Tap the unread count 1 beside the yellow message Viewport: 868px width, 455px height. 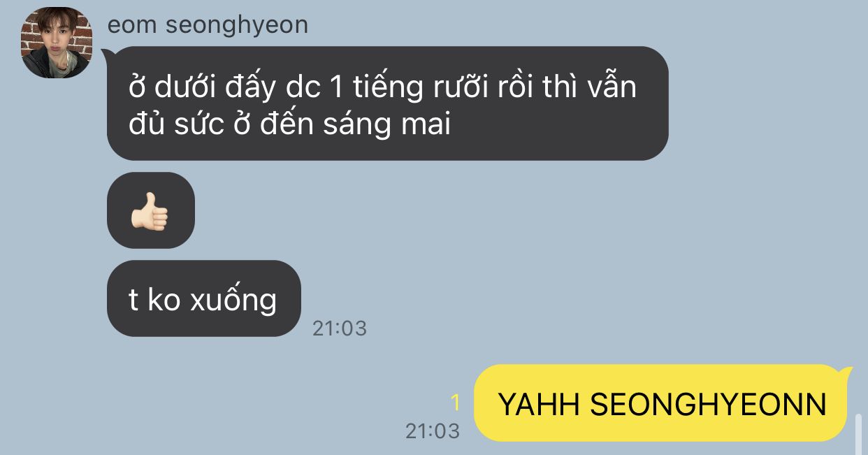coord(456,403)
